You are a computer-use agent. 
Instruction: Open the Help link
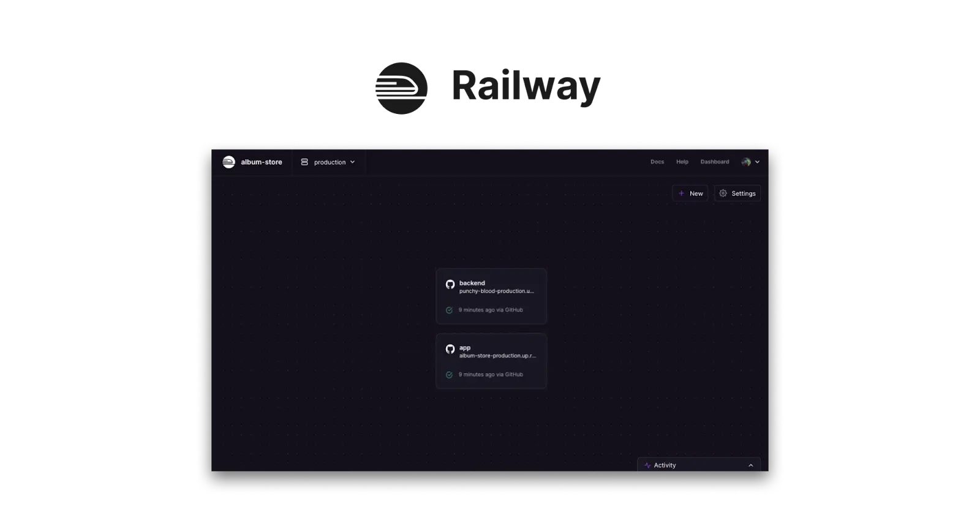682,162
